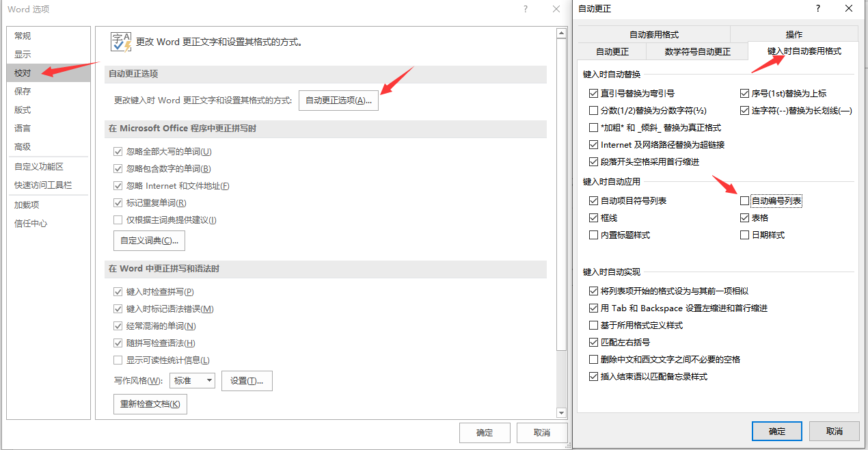Toggle 连字符(--)替换为长划线 checkbox
This screenshot has width=868, height=450.
click(x=745, y=110)
